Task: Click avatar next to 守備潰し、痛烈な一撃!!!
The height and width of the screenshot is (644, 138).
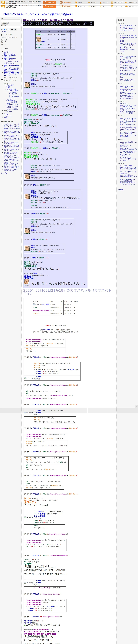Action: [27, 197]
